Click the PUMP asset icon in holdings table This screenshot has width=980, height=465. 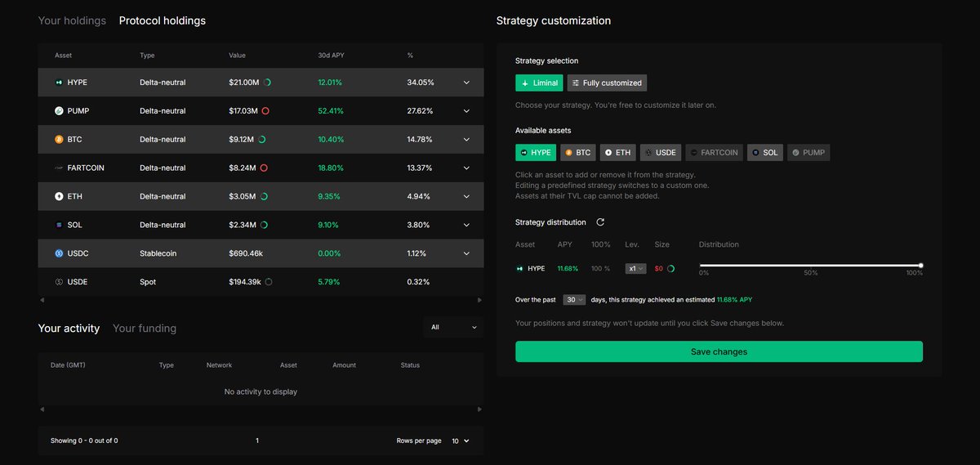(x=59, y=111)
